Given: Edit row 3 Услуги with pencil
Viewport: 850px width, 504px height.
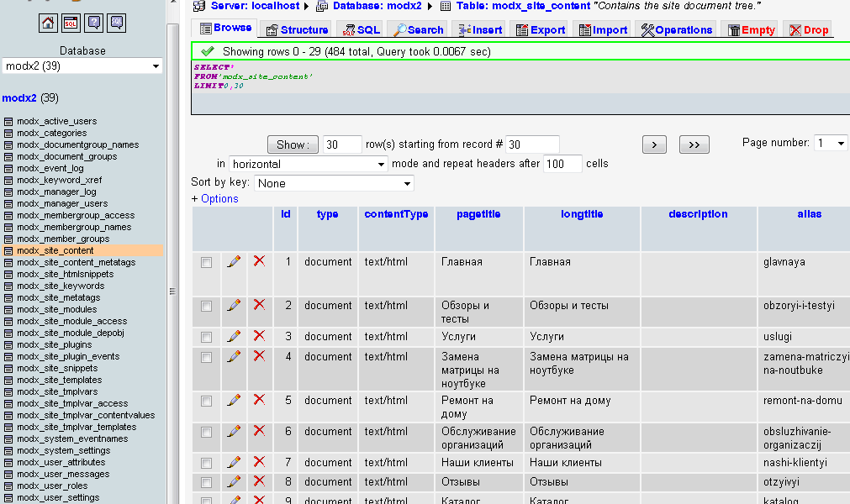Looking at the screenshot, I should click(234, 336).
